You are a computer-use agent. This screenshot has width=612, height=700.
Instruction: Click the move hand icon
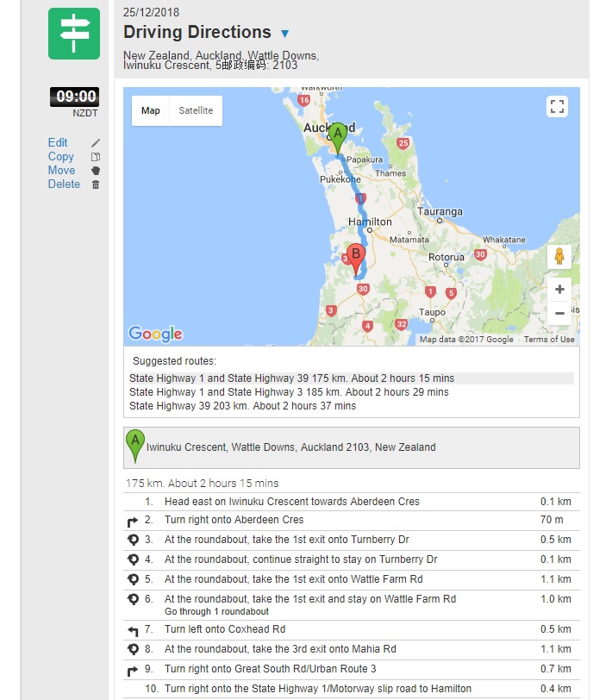click(96, 171)
